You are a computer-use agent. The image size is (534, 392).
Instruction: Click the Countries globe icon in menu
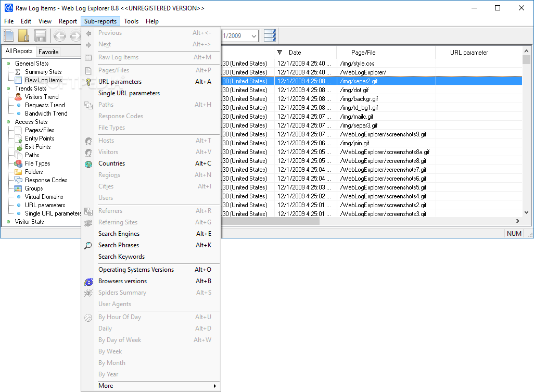point(88,164)
